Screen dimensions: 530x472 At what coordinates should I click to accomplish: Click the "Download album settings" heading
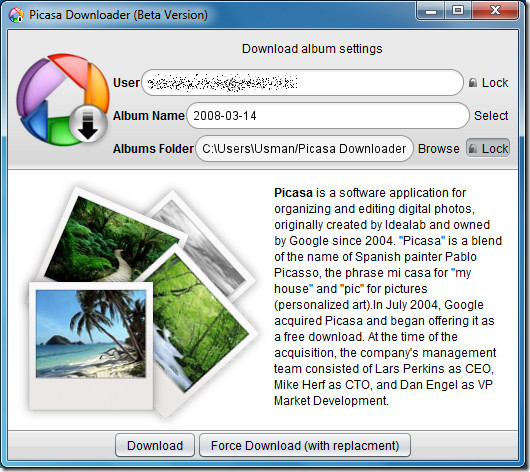312,49
